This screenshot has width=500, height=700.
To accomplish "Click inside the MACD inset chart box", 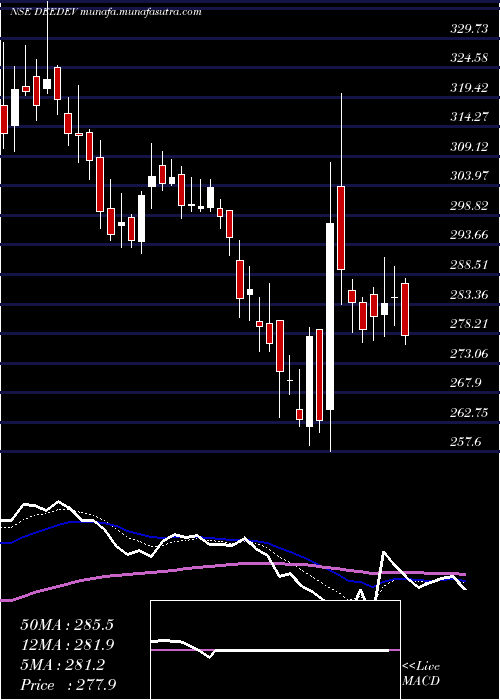I will click(x=275, y=650).
